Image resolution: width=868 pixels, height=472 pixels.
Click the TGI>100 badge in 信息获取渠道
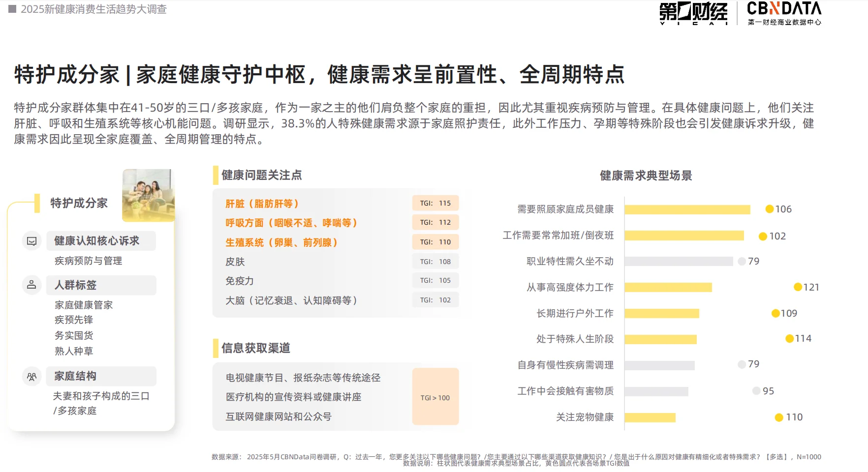point(435,397)
